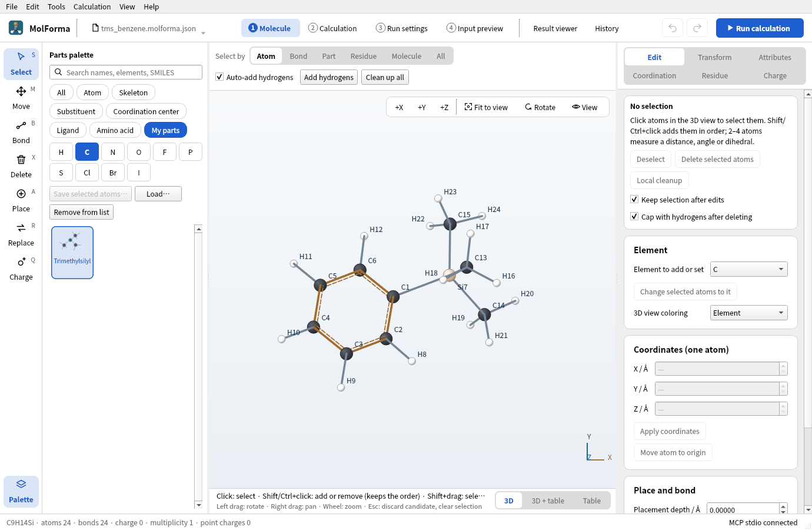Click the undo arrow

(673, 28)
